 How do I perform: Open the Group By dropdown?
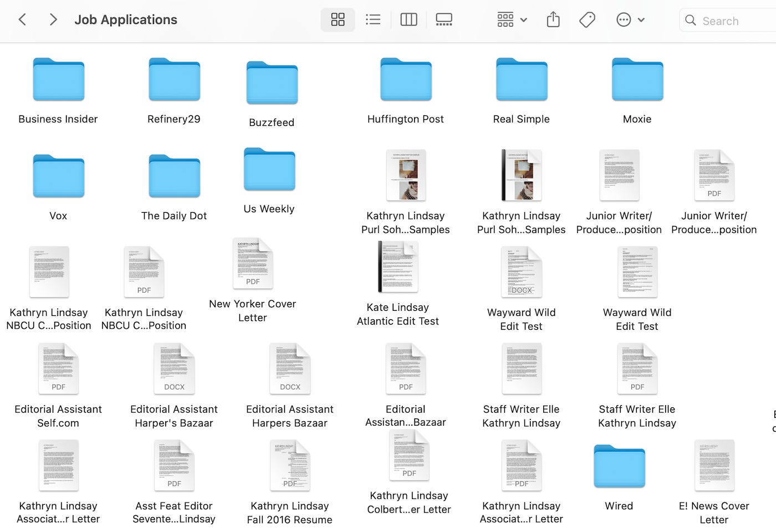[x=512, y=20]
